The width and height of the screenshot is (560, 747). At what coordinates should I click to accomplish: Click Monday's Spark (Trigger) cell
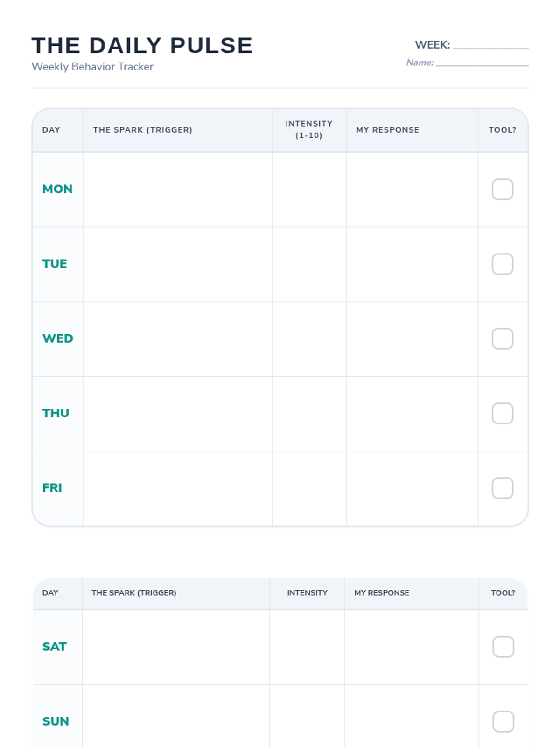(x=177, y=189)
